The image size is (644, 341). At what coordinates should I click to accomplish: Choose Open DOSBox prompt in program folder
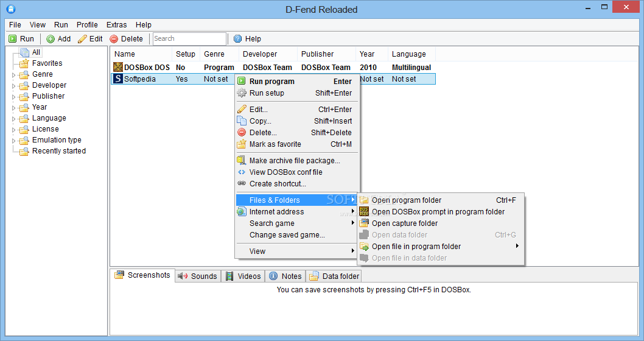[441, 211]
